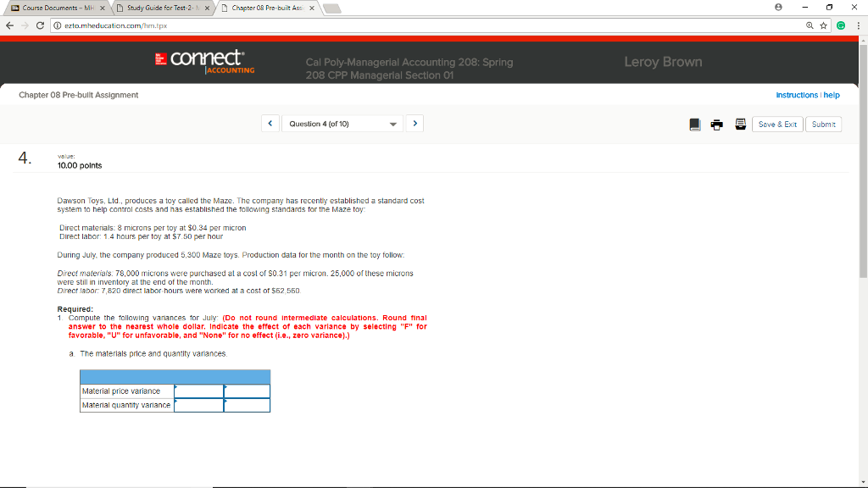868x488 pixels.
Task: Click the "Material price variance" row label
Action: click(121, 391)
